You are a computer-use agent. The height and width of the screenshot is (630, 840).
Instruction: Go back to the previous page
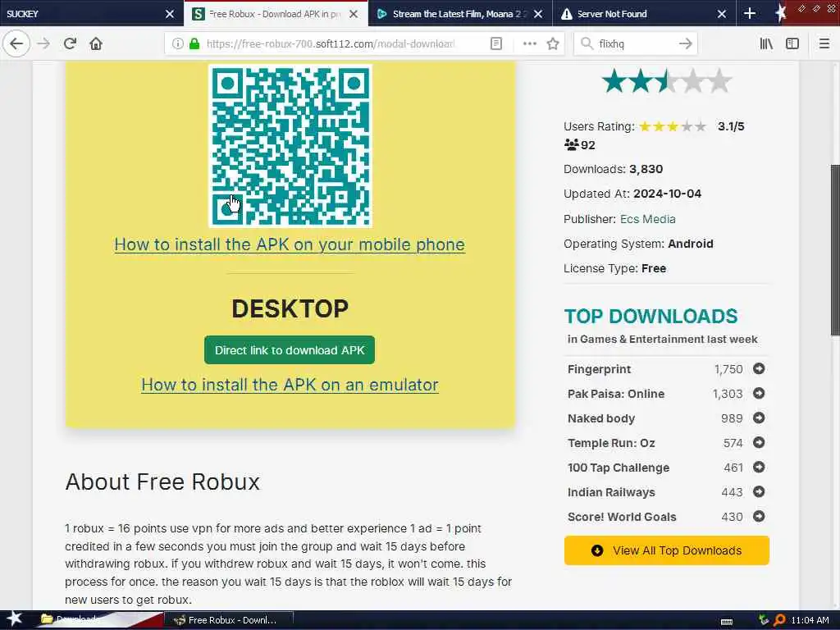point(16,43)
